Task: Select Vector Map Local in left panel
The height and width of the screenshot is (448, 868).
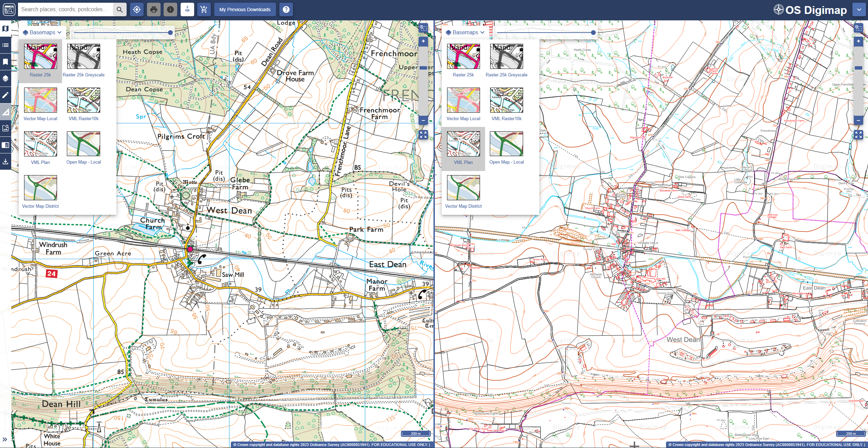Action: coord(40,105)
